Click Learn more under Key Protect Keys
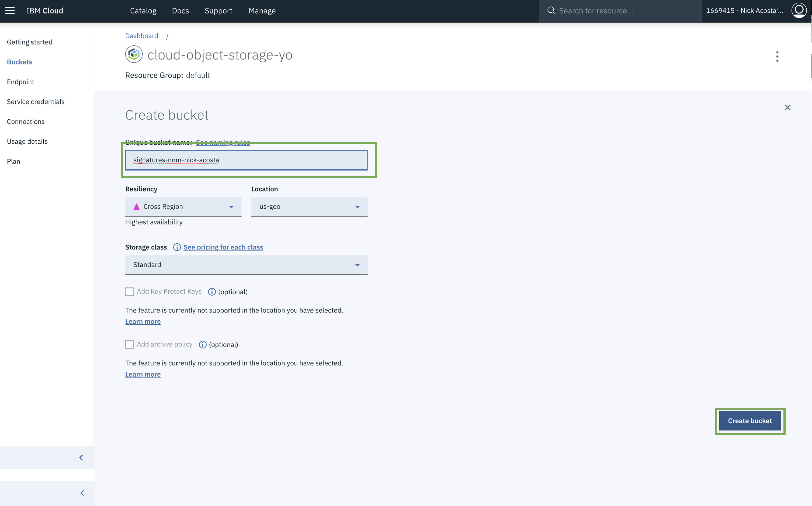The height and width of the screenshot is (506, 812). (x=143, y=322)
